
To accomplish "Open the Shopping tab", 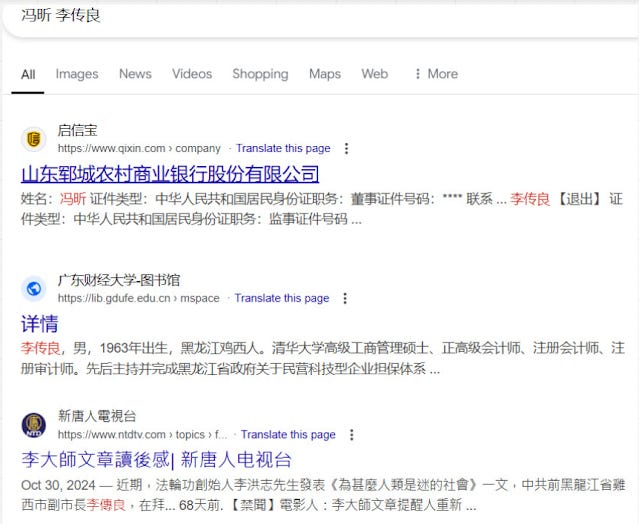I will pos(260,74).
